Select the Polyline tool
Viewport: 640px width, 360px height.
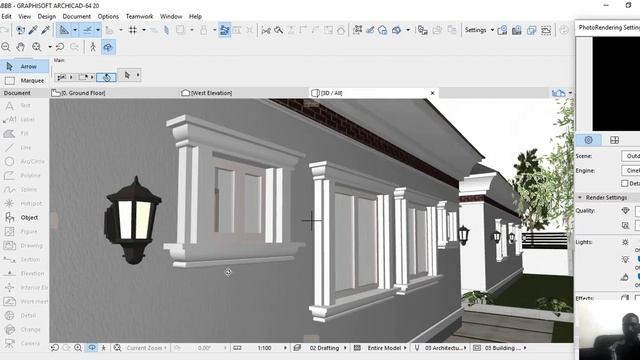(x=24, y=176)
